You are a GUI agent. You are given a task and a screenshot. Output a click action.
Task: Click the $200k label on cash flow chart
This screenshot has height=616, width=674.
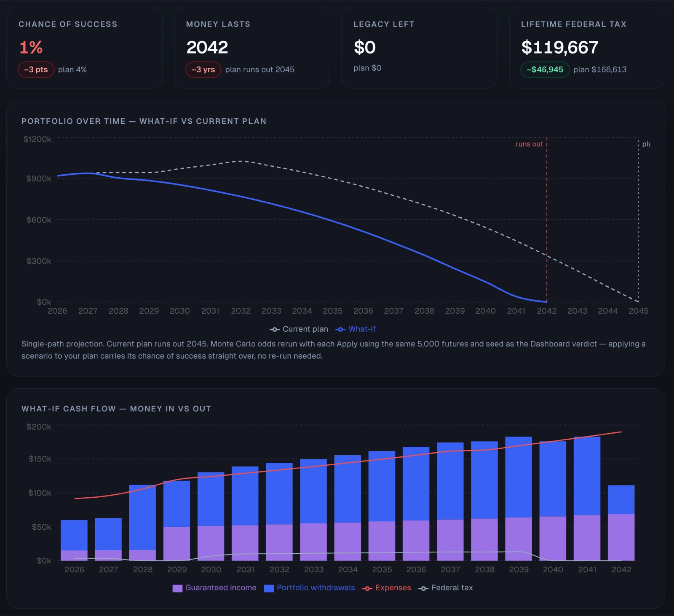39,427
